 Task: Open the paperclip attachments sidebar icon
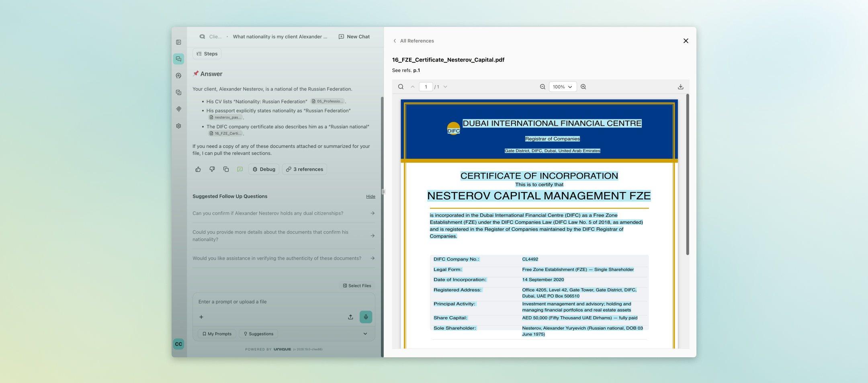coord(178,109)
